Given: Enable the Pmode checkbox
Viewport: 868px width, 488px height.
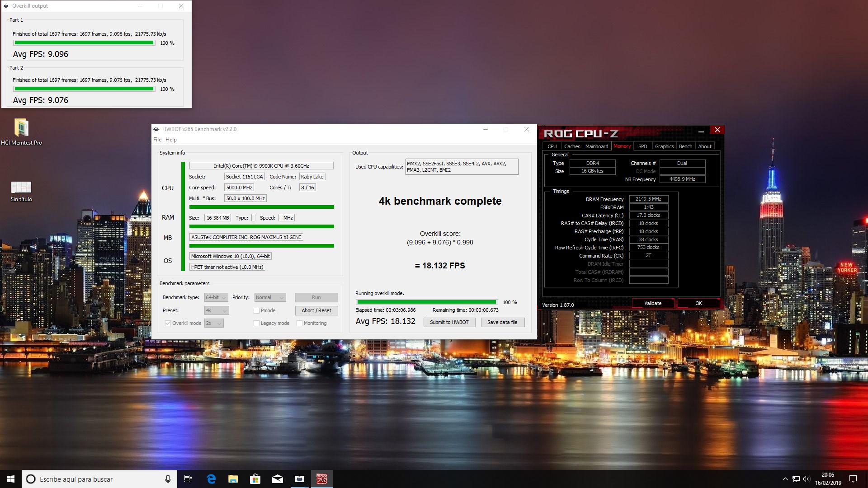Looking at the screenshot, I should coord(256,310).
